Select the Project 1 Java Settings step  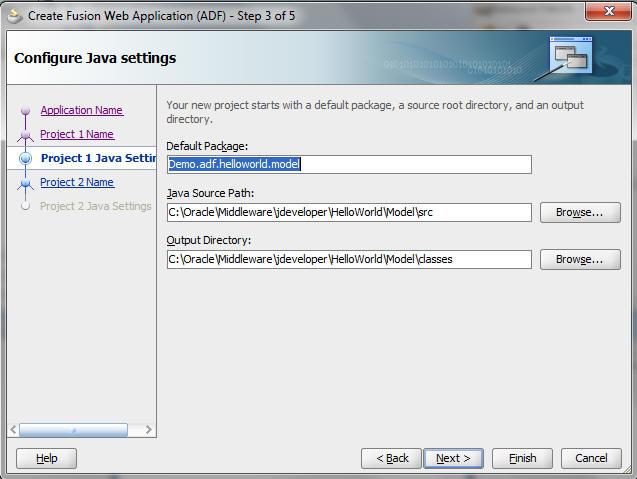tap(98, 158)
